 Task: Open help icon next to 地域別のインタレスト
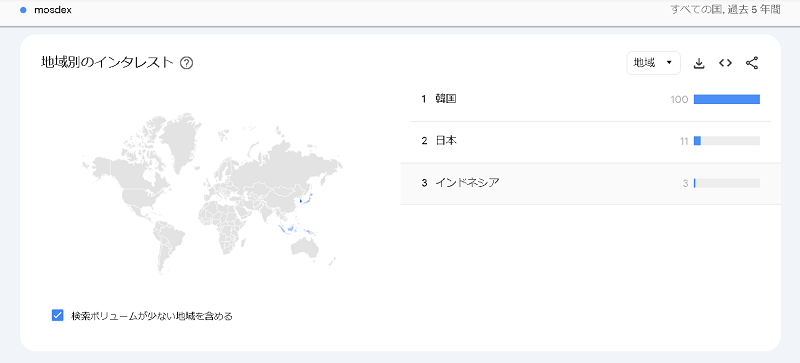tap(186, 63)
